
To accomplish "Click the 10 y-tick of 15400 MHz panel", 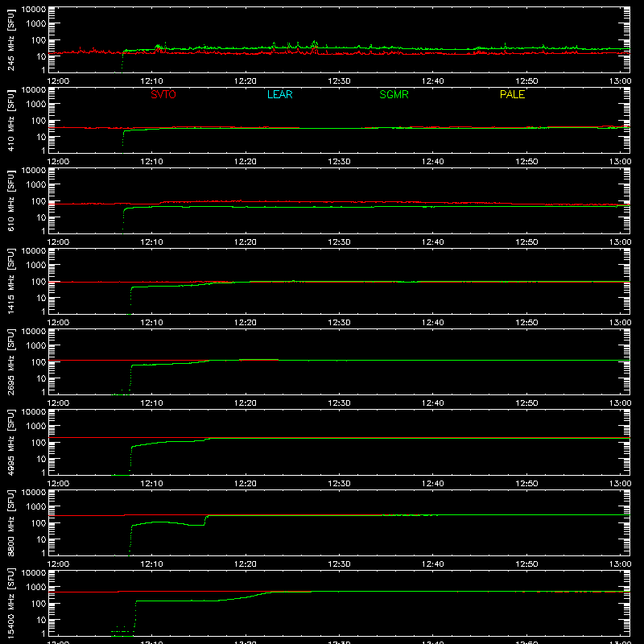I will [41, 620].
